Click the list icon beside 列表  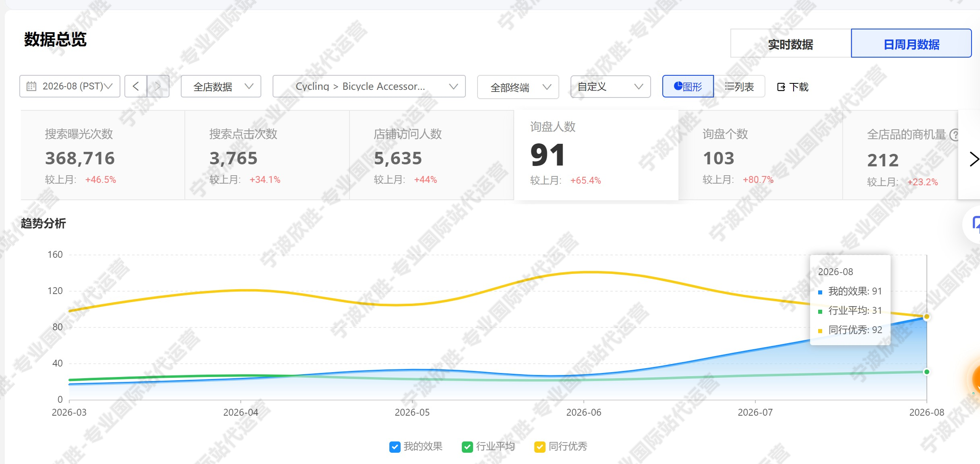(x=729, y=86)
